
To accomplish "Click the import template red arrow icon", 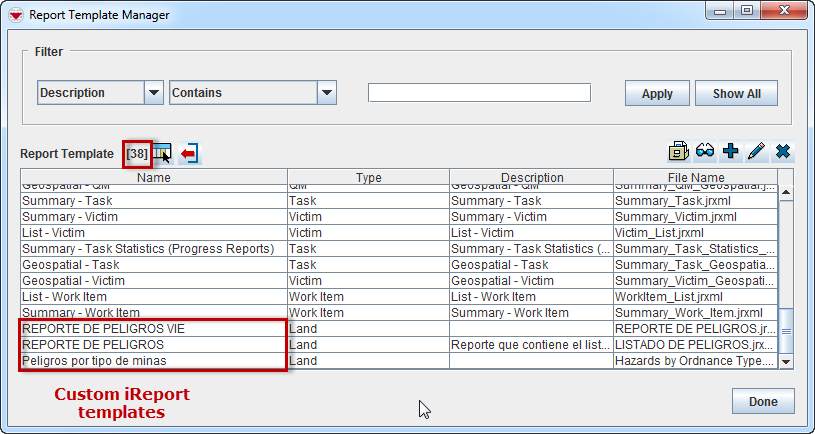I will [189, 153].
